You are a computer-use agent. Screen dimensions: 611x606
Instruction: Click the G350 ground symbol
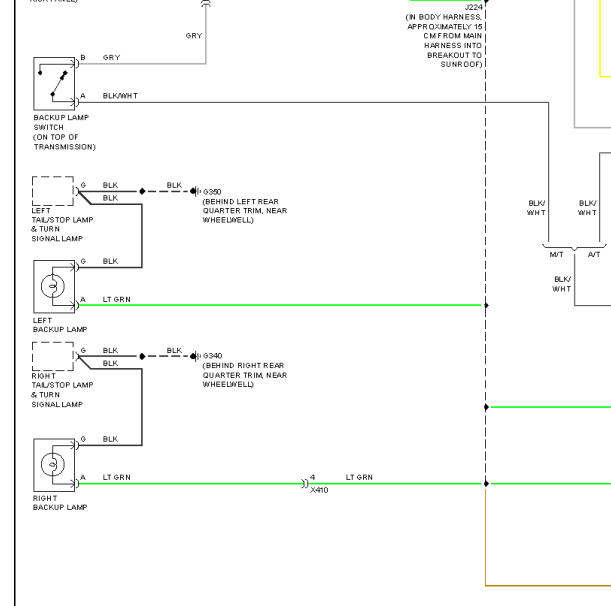[196, 191]
